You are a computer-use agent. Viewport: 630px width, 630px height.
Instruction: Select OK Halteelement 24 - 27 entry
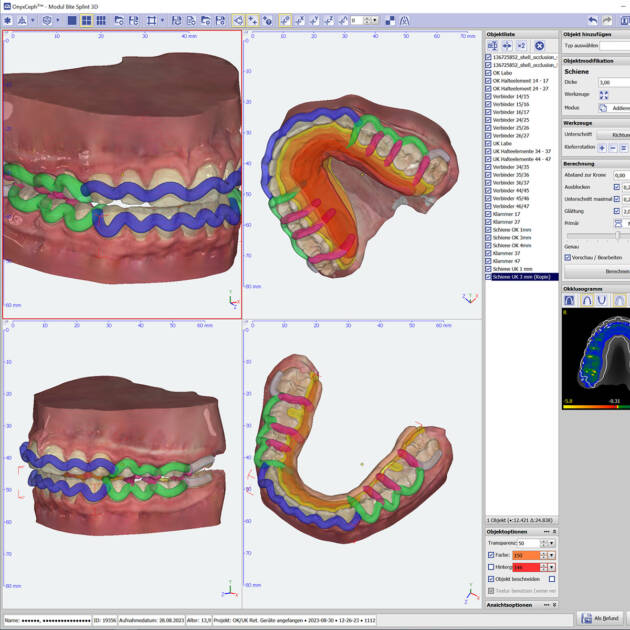520,88
